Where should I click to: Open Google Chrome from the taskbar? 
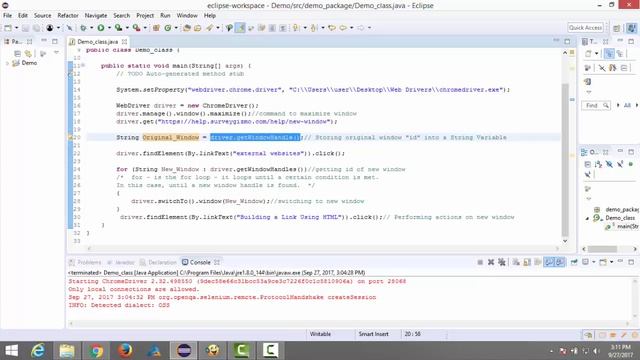click(96, 351)
